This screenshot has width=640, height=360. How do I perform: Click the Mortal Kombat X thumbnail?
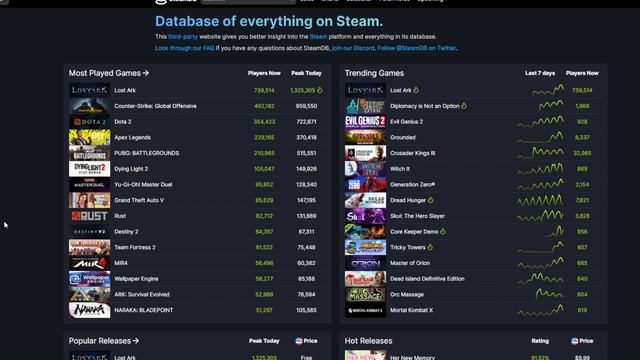[365, 310]
